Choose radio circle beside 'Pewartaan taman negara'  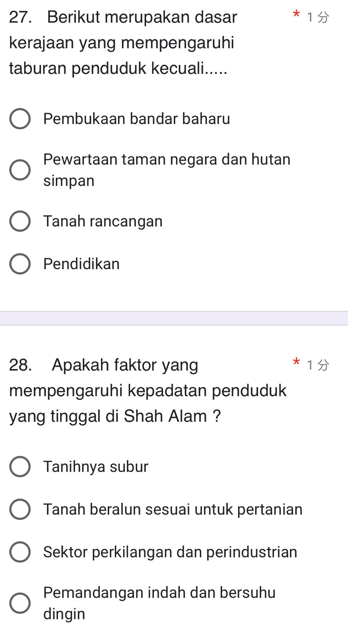coord(20,170)
